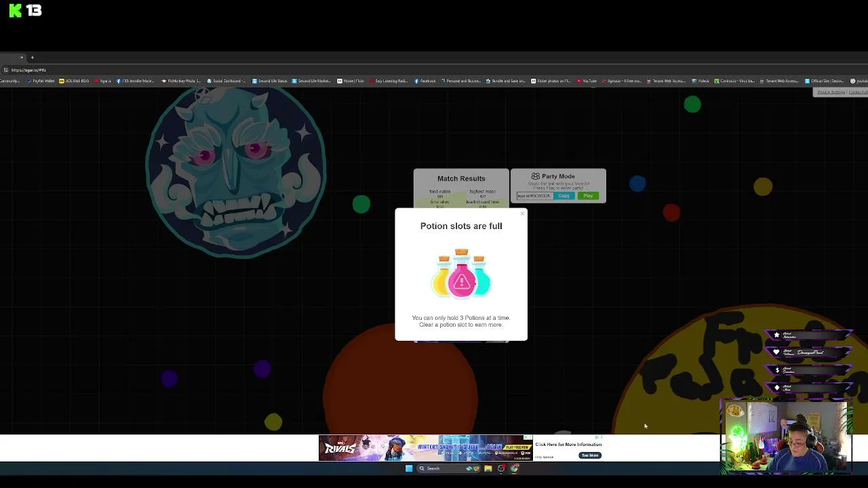This screenshot has width=868, height=488.
Task: Click the potion bottles warning image
Action: point(461,273)
